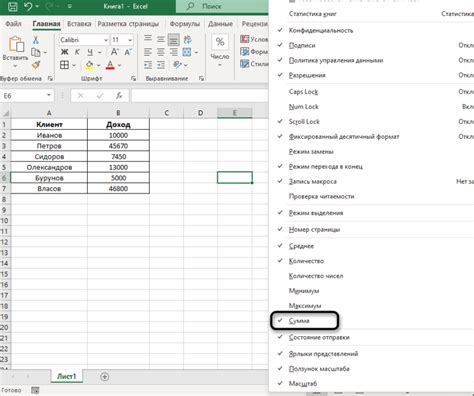Select column A header
Screen dimensions: 474x396
49,113
